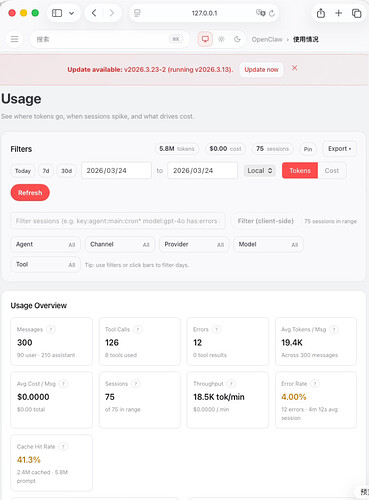Show help for Avg Cost / Msg
The height and width of the screenshot is (500, 369).
[63, 384]
